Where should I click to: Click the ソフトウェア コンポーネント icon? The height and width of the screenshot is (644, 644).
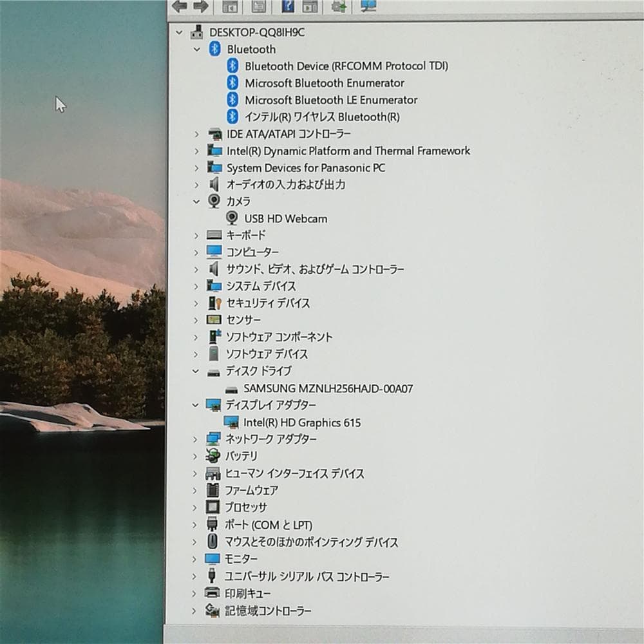[215, 337]
